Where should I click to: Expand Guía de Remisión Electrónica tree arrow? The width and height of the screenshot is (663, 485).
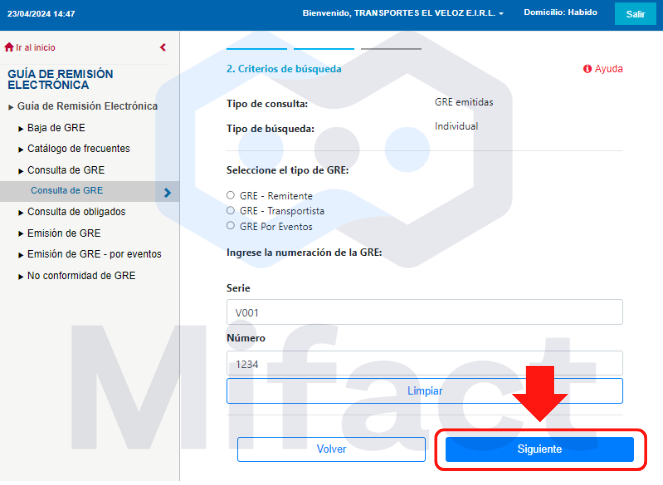pos(11,107)
